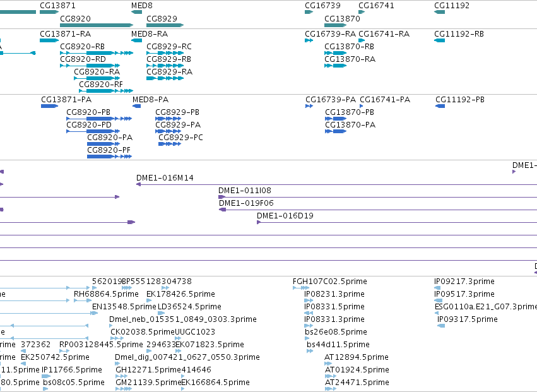The width and height of the screenshot is (537, 392).
Task: Select the CG11192 gene label
Action: pyautogui.click(x=452, y=6)
